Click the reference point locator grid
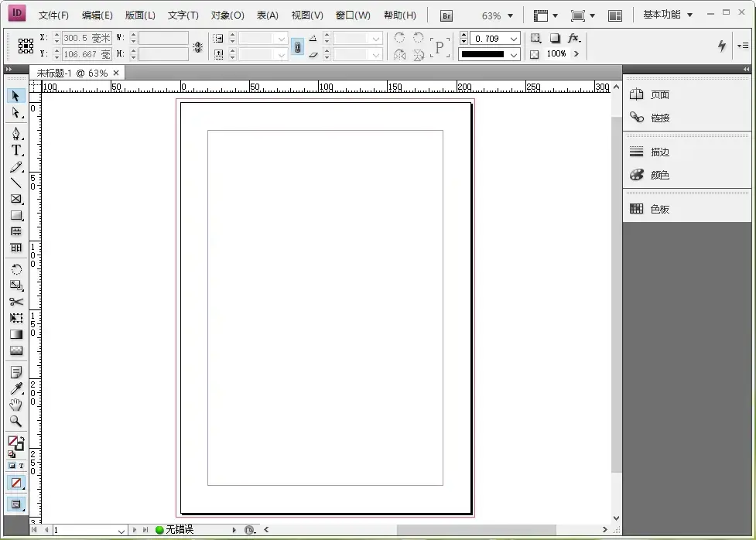 point(26,46)
